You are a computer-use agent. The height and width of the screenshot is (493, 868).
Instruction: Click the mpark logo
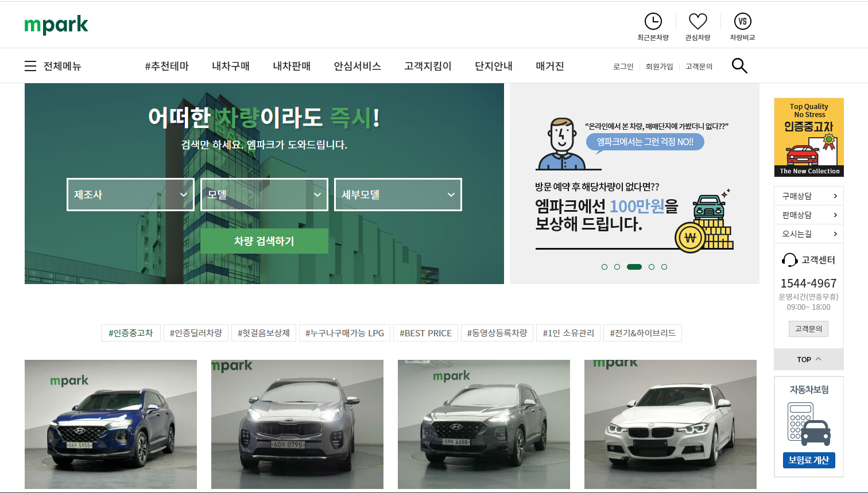[56, 25]
